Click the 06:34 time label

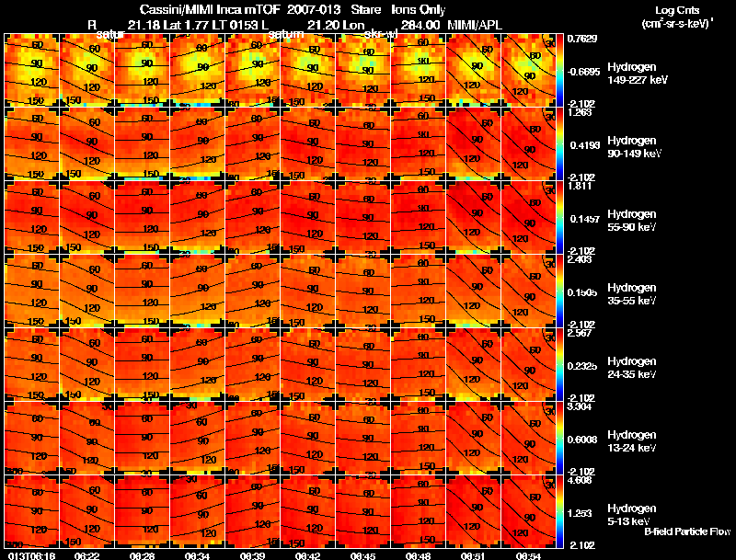197,555
